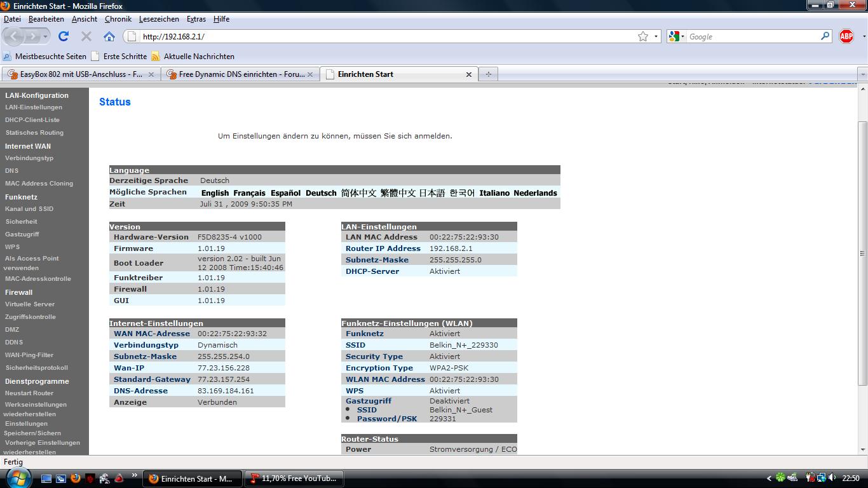The image size is (868, 488).
Task: Open Verbindungstyp under Internet WAN
Action: tap(29, 158)
